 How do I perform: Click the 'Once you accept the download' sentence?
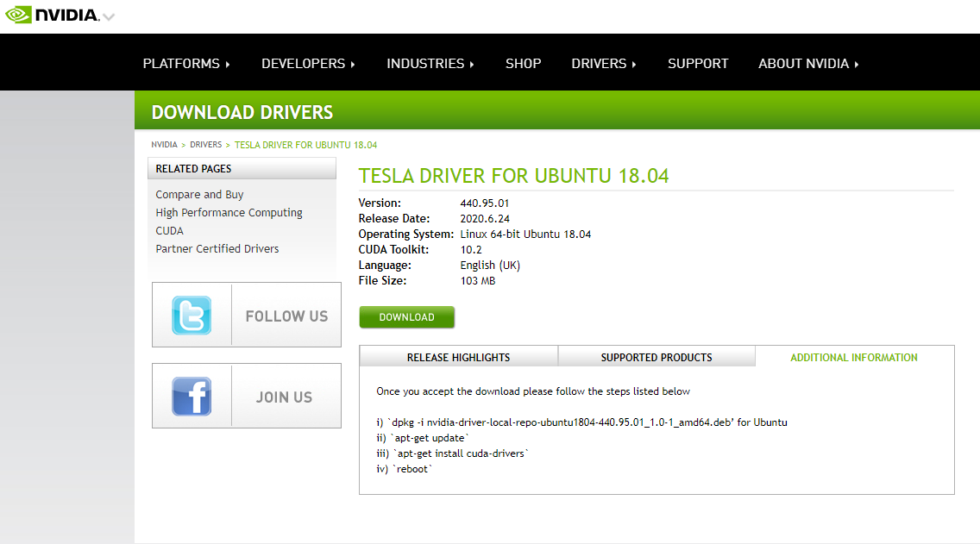coord(533,391)
